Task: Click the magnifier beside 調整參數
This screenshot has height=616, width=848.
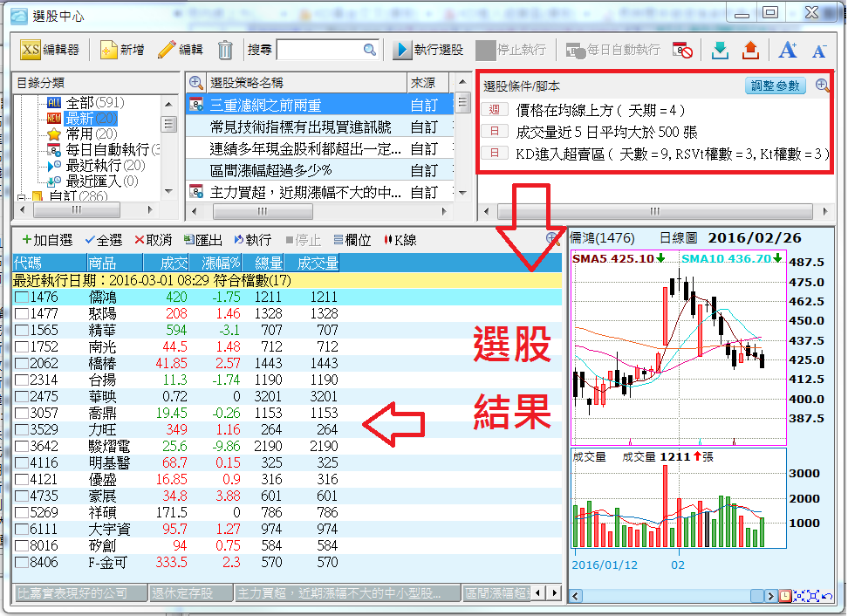Action: [821, 86]
